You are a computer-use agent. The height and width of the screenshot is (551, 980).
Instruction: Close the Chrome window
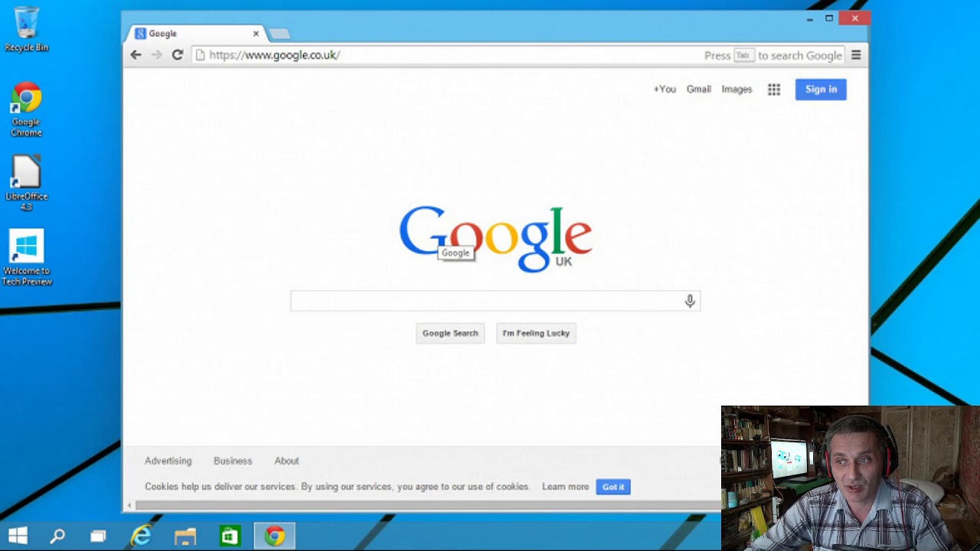pyautogui.click(x=854, y=18)
